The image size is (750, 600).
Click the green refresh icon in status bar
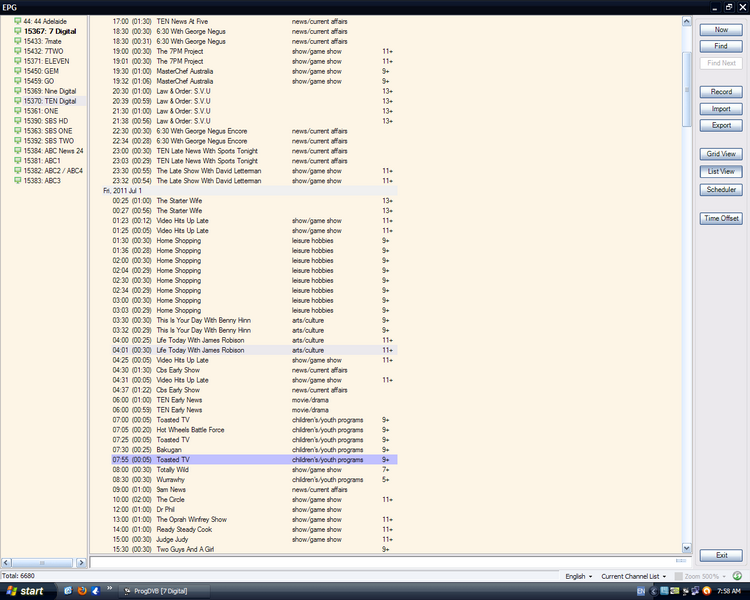(x=737, y=576)
